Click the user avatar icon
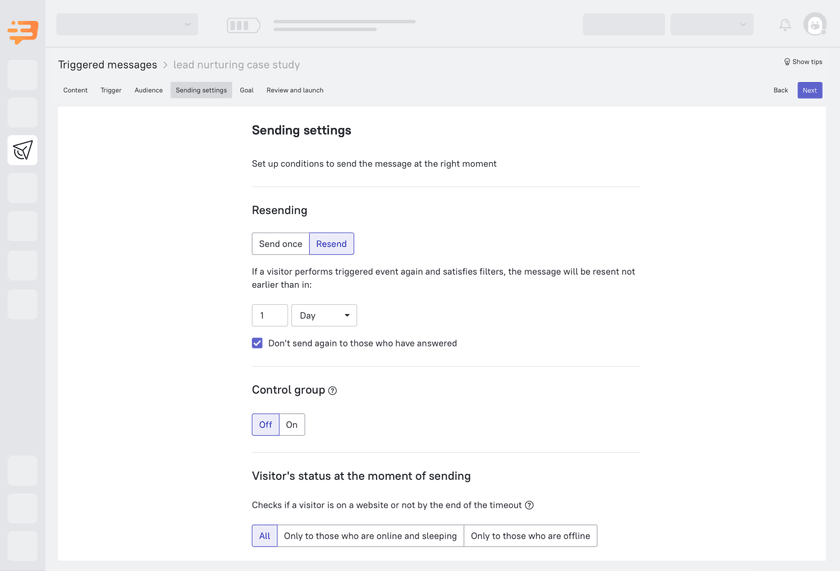Image resolution: width=840 pixels, height=571 pixels. (815, 24)
